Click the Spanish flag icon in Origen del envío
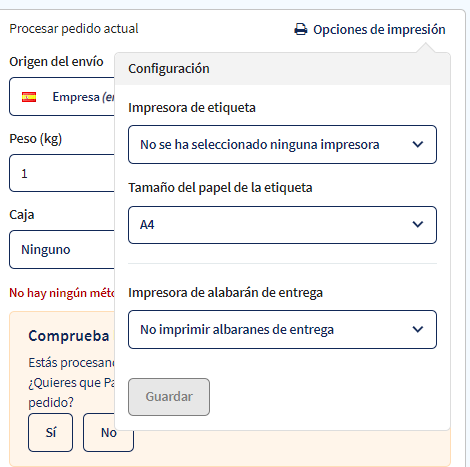470x467 pixels. pos(29,97)
